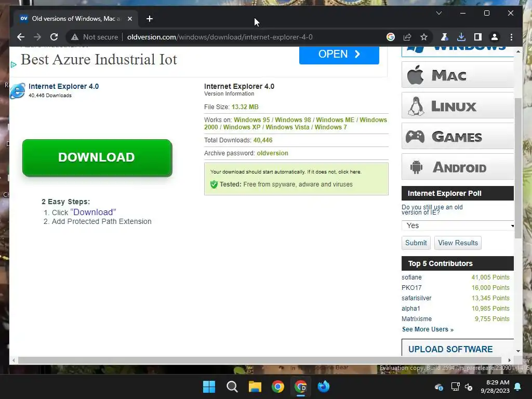Click View Results poll button
Screen dimensions: 532x399
point(458,243)
